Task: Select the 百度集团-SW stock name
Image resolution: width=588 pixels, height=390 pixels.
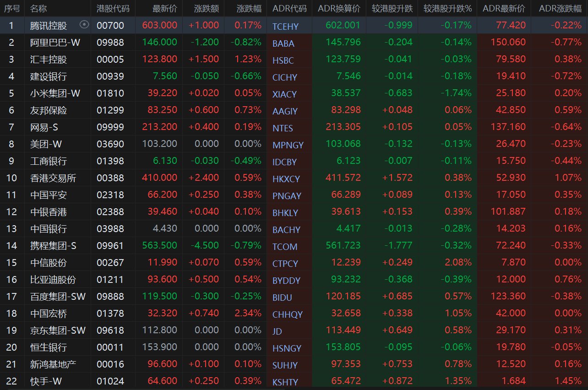Action: tap(58, 297)
